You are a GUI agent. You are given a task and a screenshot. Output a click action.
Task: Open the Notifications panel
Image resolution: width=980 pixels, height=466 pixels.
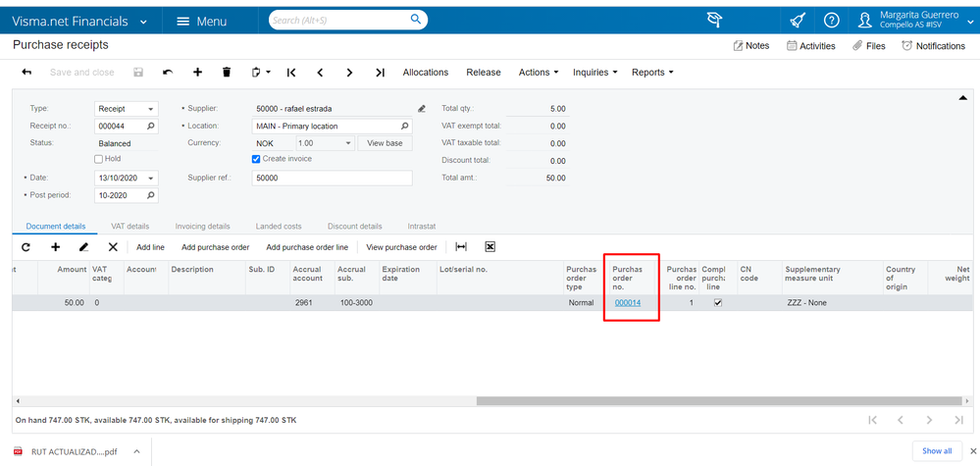point(934,45)
